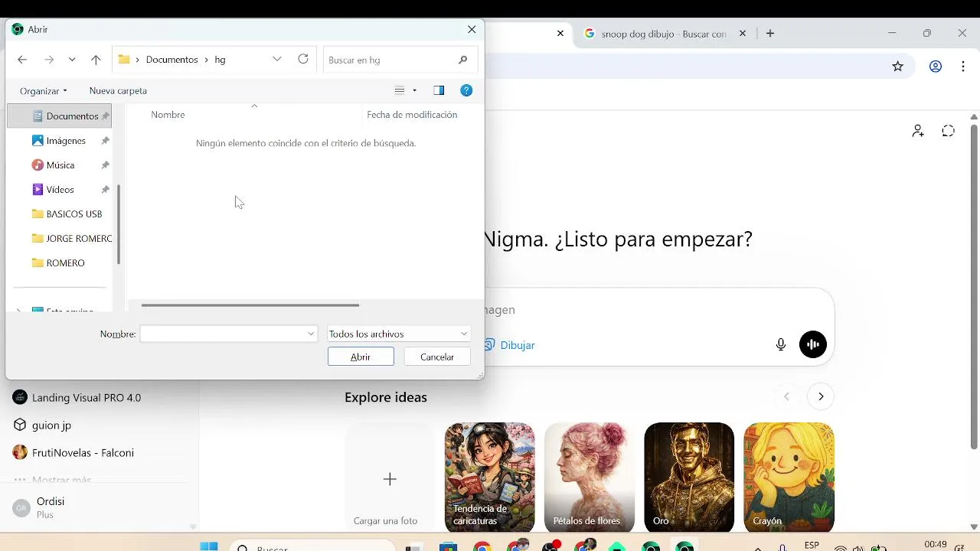
Task: Click the Abrir button
Action: point(361,357)
